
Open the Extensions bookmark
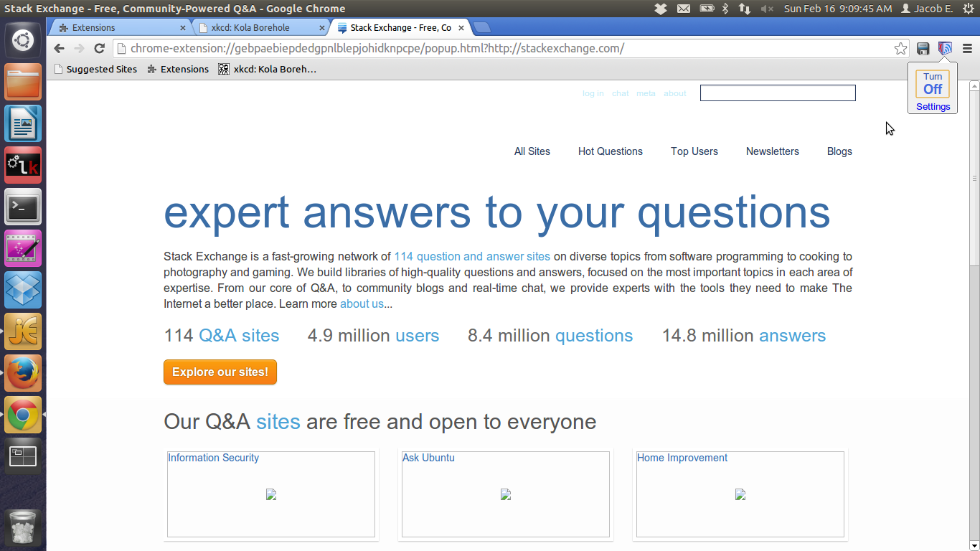click(x=178, y=70)
